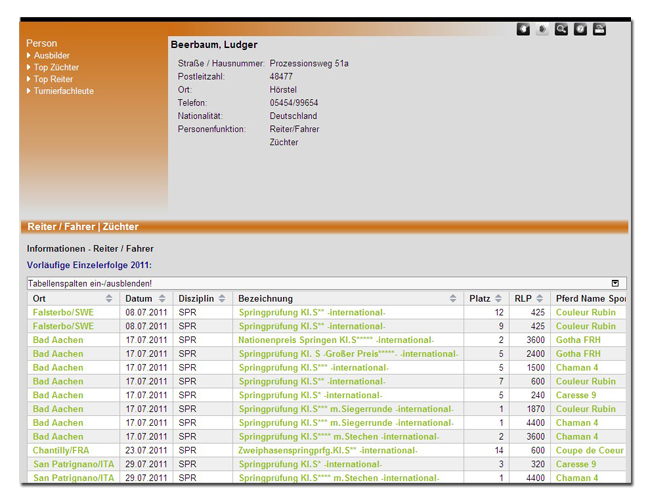Click the greyed forward arrow icon
The height and width of the screenshot is (504, 650).
542,30
